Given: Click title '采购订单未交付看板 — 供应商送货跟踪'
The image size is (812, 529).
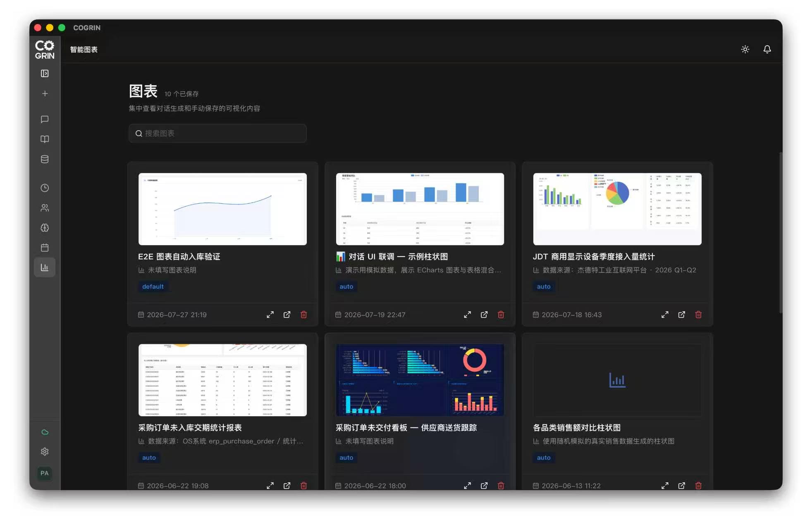Looking at the screenshot, I should (406, 428).
